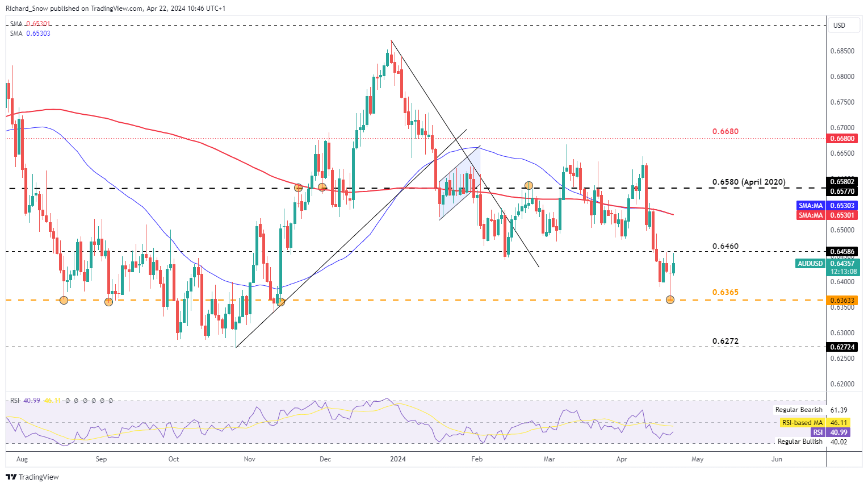Click the 40.02 RSI scale value
This screenshot has width=868, height=487.
[x=838, y=442]
